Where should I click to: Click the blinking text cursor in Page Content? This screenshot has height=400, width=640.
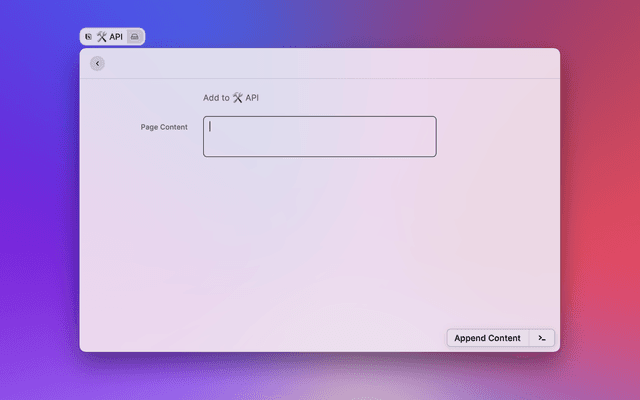click(210, 127)
